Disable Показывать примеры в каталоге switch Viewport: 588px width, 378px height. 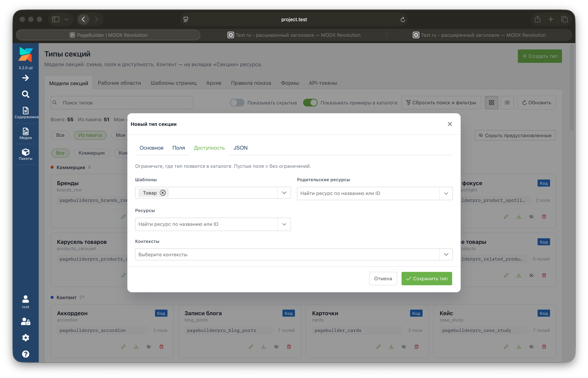310,103
